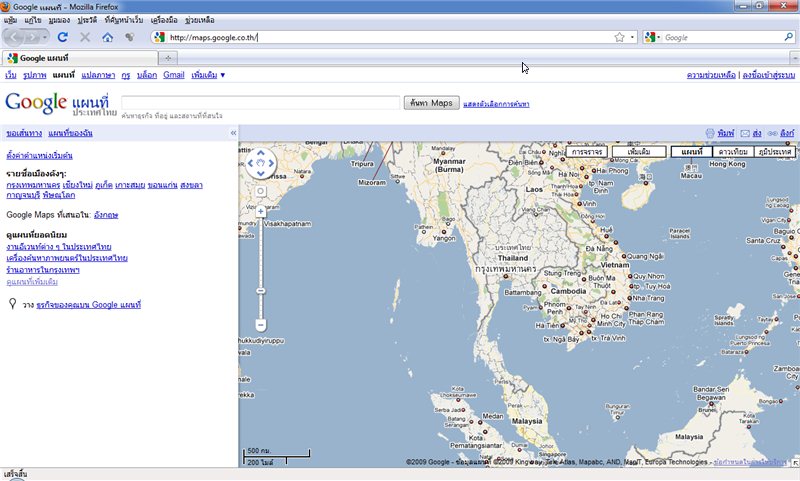The height and width of the screenshot is (481, 800).
Task: Reload the page with the refresh icon
Action: (x=63, y=37)
